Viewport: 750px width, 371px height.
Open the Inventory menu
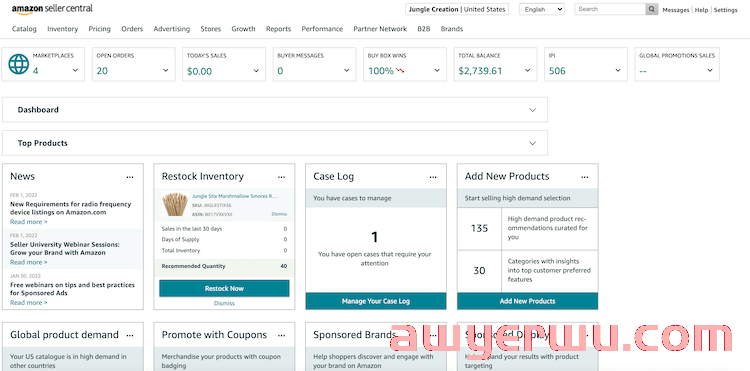pos(62,29)
